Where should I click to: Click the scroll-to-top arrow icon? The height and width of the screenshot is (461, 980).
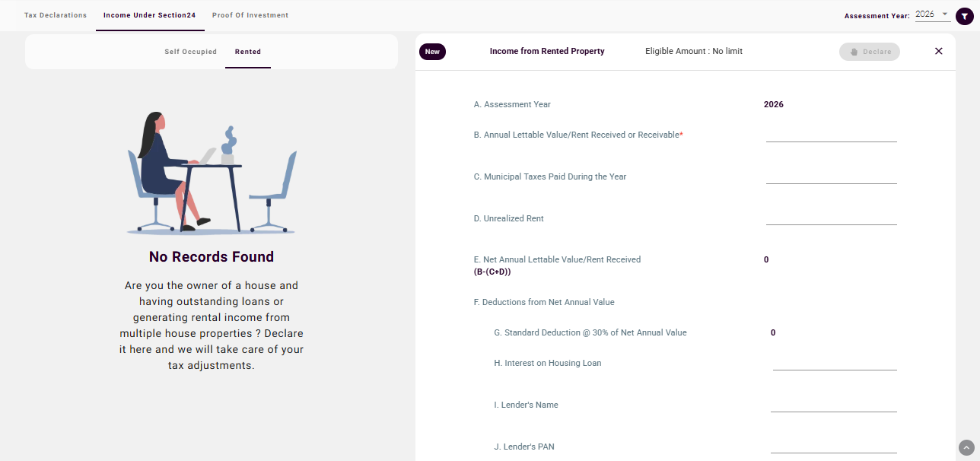point(966,447)
